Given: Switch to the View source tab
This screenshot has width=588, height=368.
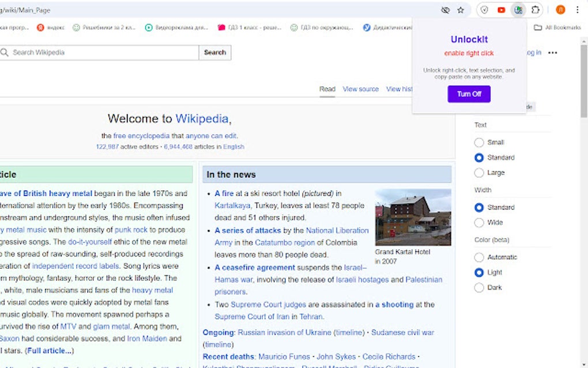Looking at the screenshot, I should (x=361, y=89).
